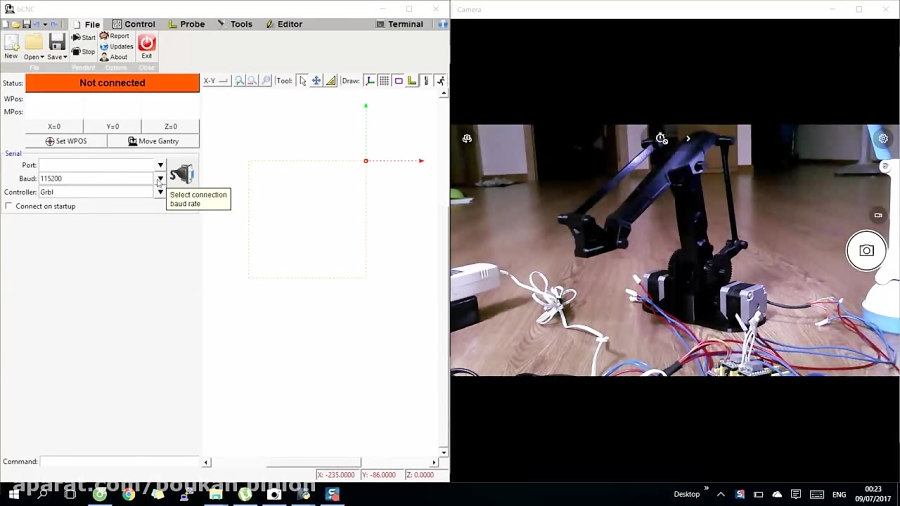
Task: Stop the pendant server
Action: [83, 52]
